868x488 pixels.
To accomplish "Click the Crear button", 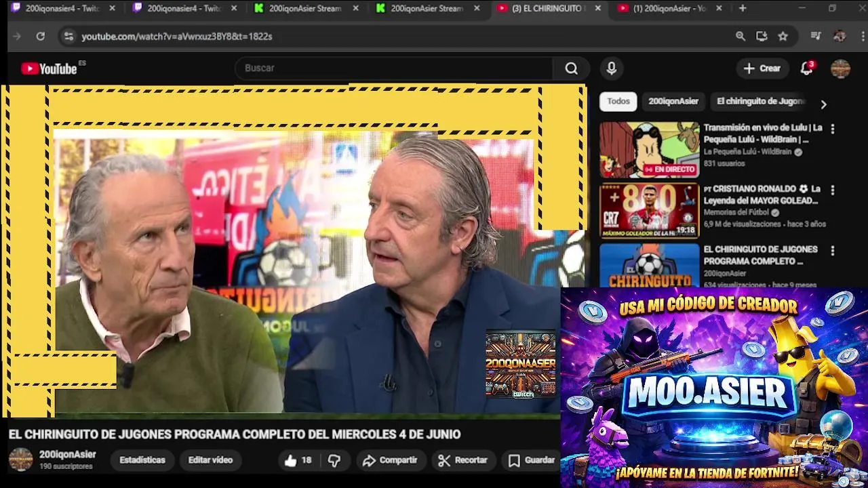I will pyautogui.click(x=762, y=68).
